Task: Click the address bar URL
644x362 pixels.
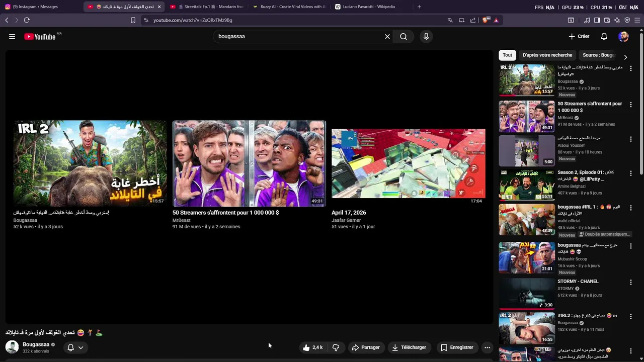Action: [x=193, y=20]
